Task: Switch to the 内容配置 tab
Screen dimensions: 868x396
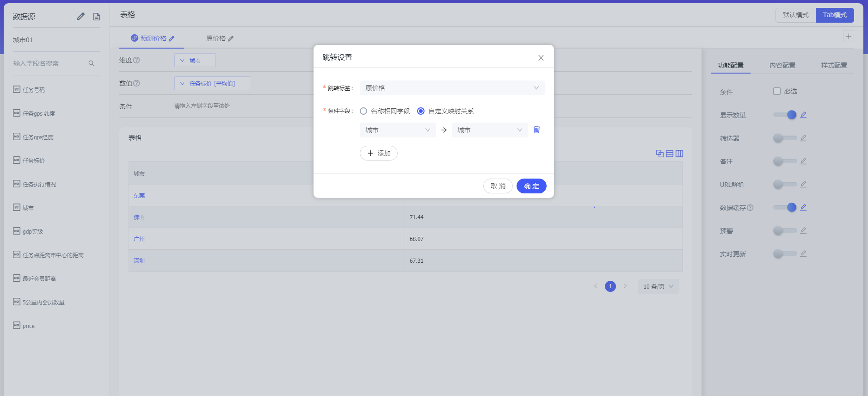Action: 782,65
